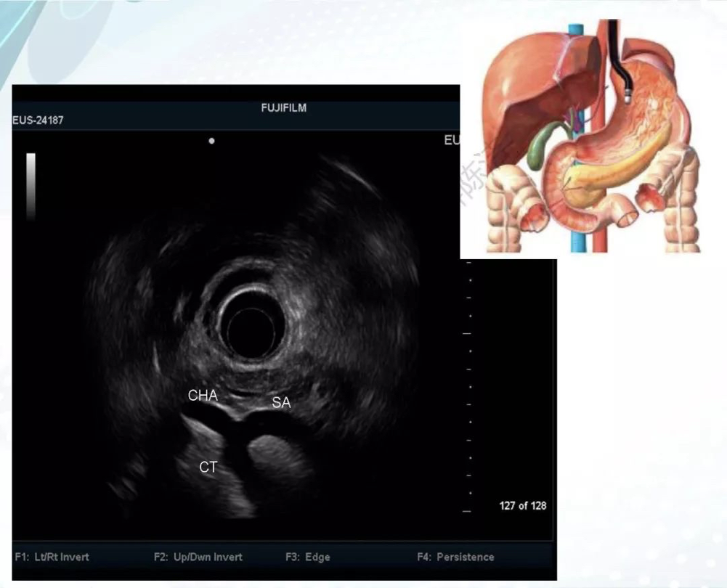Image resolution: width=727 pixels, height=588 pixels.
Task: Select the CHA annotation label
Action: pyautogui.click(x=203, y=396)
